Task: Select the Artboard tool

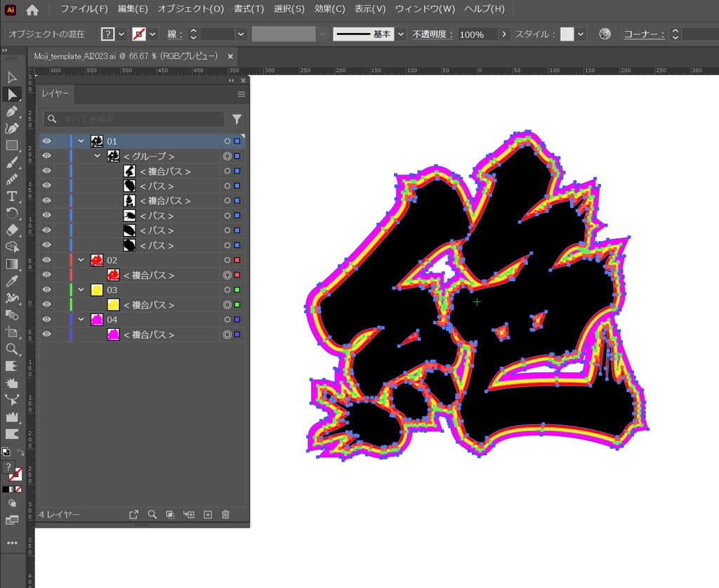Action: pos(12,332)
